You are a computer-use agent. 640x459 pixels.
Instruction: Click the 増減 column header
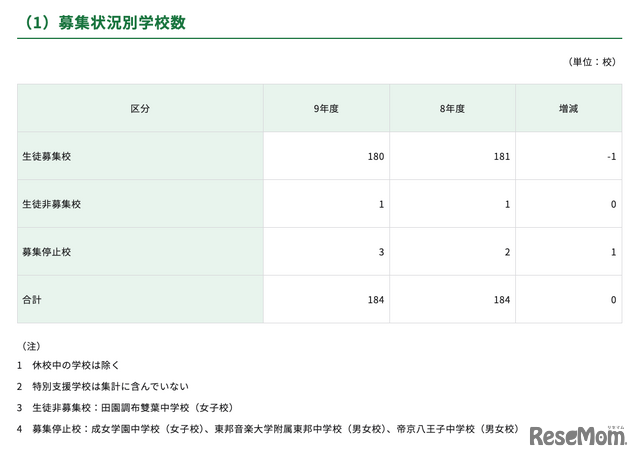[568, 109]
